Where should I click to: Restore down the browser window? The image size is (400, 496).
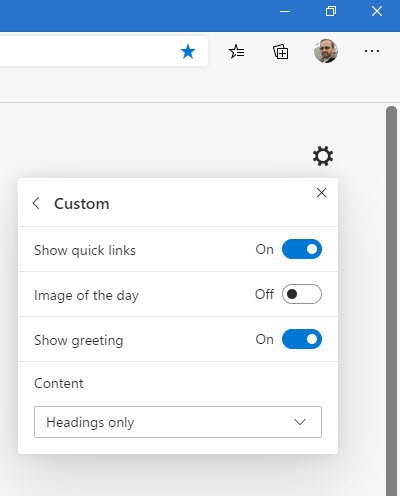[x=331, y=11]
